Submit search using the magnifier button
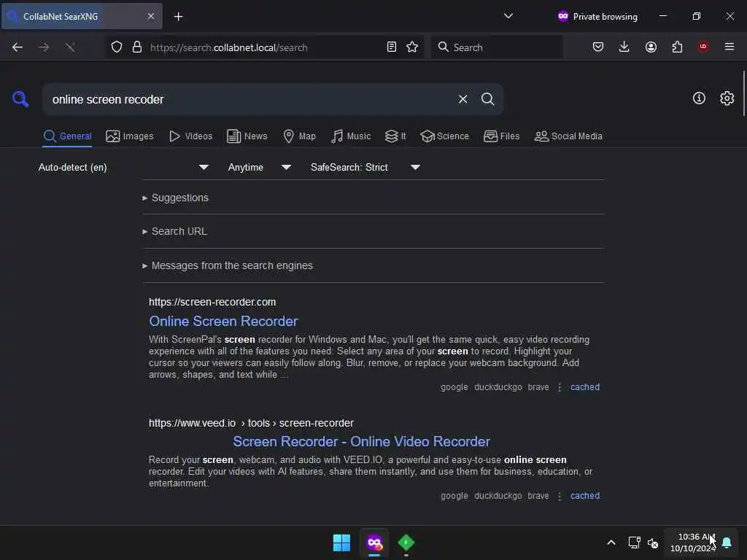747x560 pixels. [487, 99]
